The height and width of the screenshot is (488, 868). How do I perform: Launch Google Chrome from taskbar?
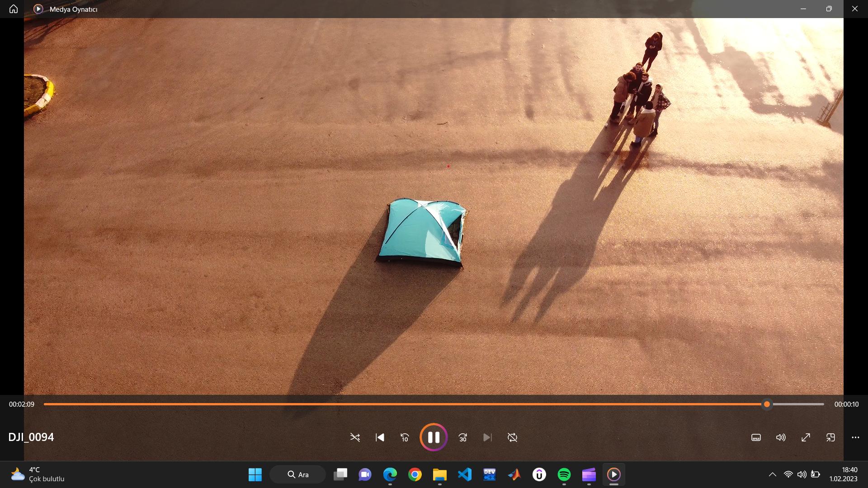pos(415,474)
